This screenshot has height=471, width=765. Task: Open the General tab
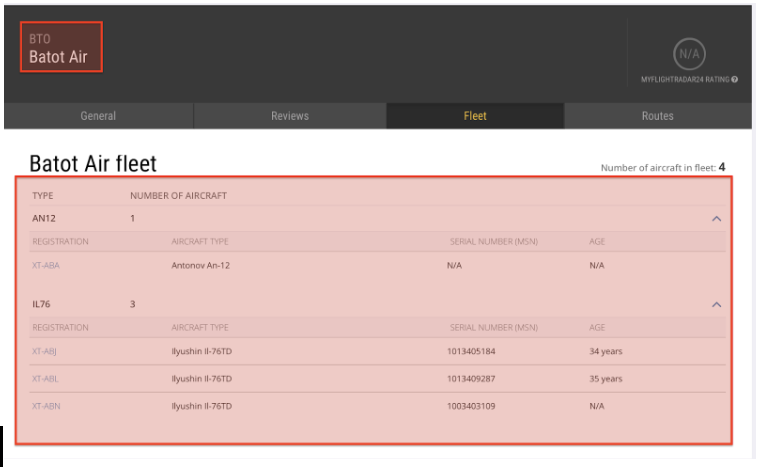(98, 116)
